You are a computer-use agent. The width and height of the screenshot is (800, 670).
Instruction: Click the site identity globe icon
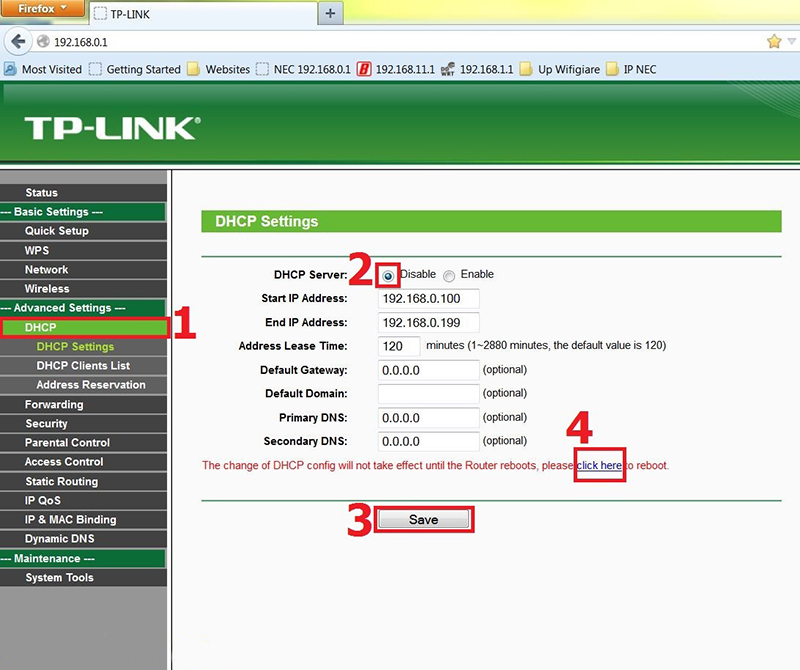[x=43, y=41]
